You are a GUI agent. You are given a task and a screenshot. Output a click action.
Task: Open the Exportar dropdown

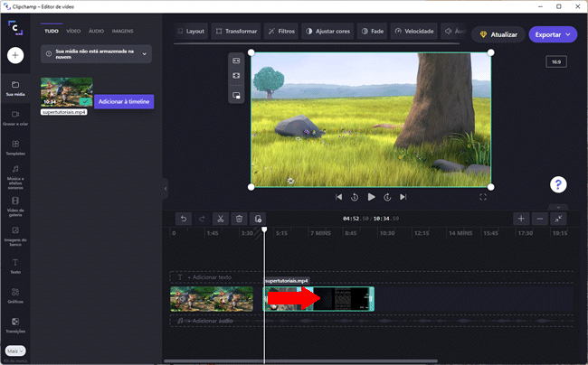(553, 34)
